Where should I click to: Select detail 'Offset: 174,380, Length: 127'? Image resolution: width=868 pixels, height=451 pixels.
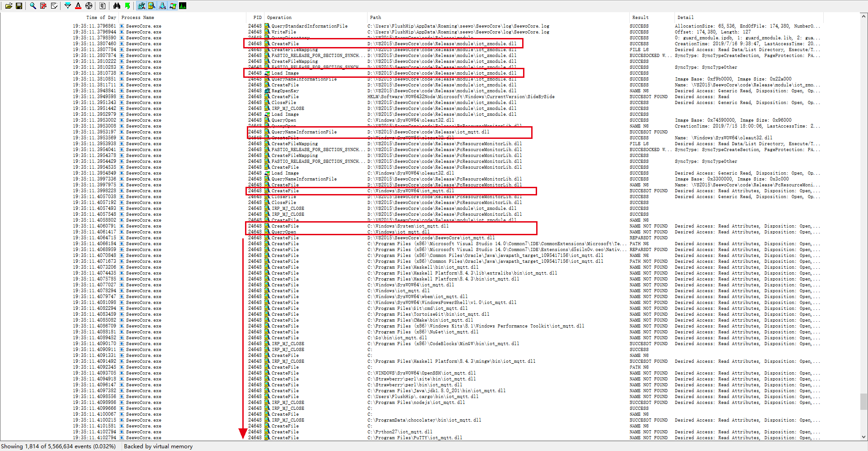[x=712, y=32]
